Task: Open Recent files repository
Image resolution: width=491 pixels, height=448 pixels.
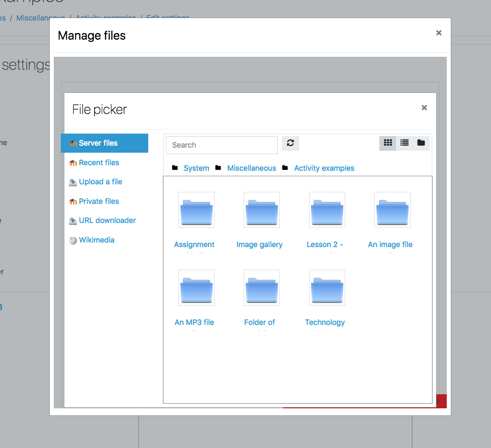Action: tap(99, 163)
